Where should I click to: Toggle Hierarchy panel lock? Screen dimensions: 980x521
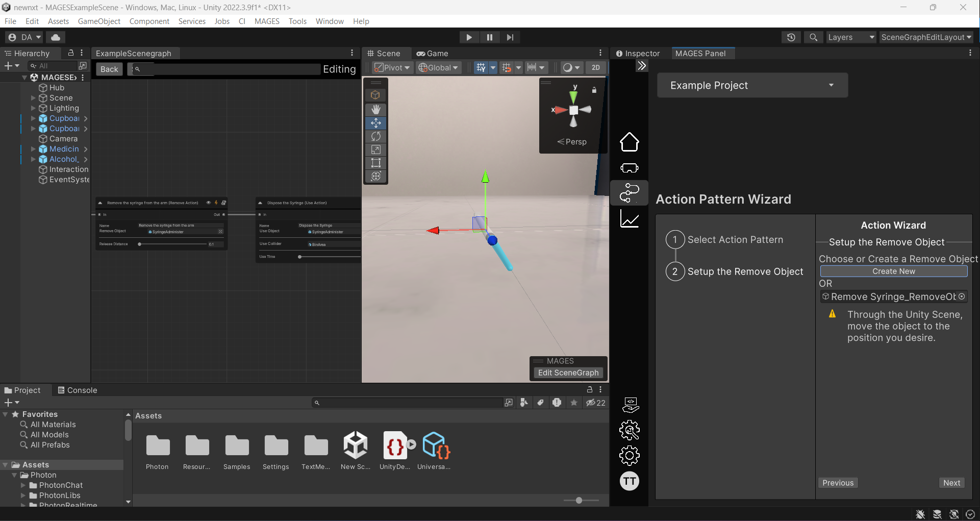[x=71, y=53]
